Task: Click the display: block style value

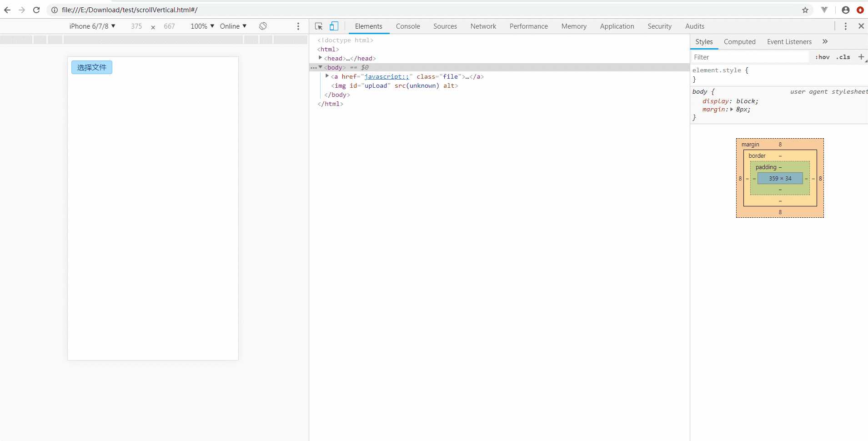Action: [x=746, y=101]
